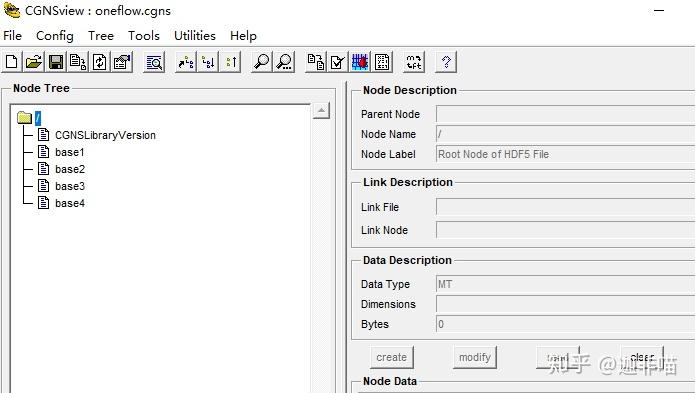Click the Dimensions field

tap(565, 304)
